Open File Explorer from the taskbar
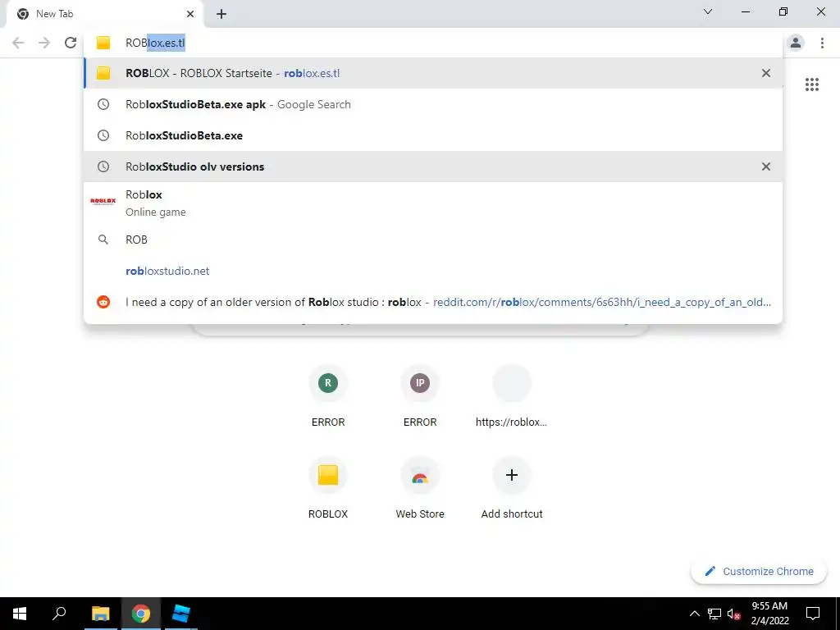 point(100,614)
